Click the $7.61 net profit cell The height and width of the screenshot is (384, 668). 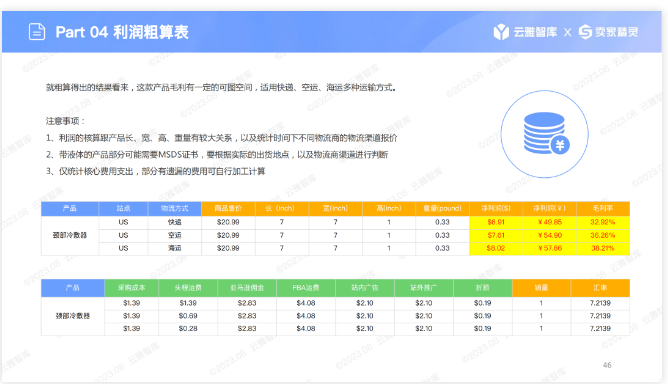point(496,235)
